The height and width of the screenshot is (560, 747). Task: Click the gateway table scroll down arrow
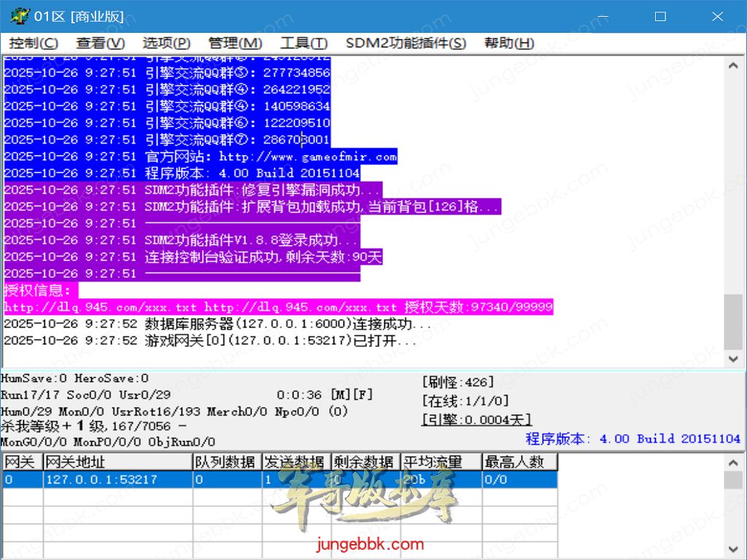pos(734,548)
